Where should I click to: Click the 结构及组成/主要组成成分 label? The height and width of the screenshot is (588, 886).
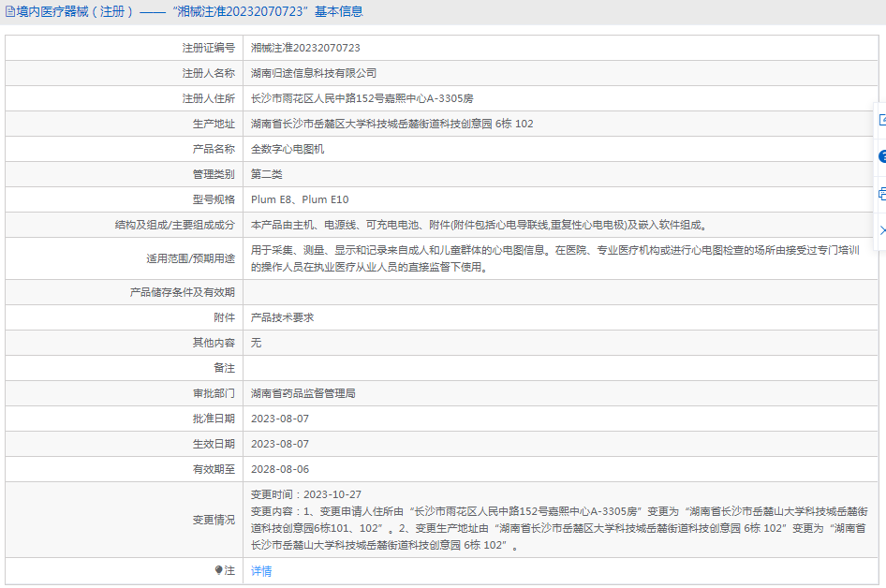tap(175, 225)
